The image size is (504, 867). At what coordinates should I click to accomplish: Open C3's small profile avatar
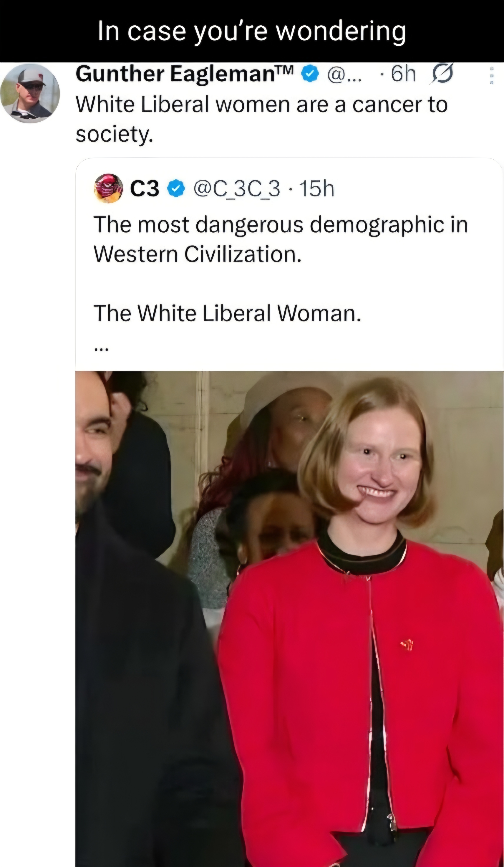tap(108, 188)
